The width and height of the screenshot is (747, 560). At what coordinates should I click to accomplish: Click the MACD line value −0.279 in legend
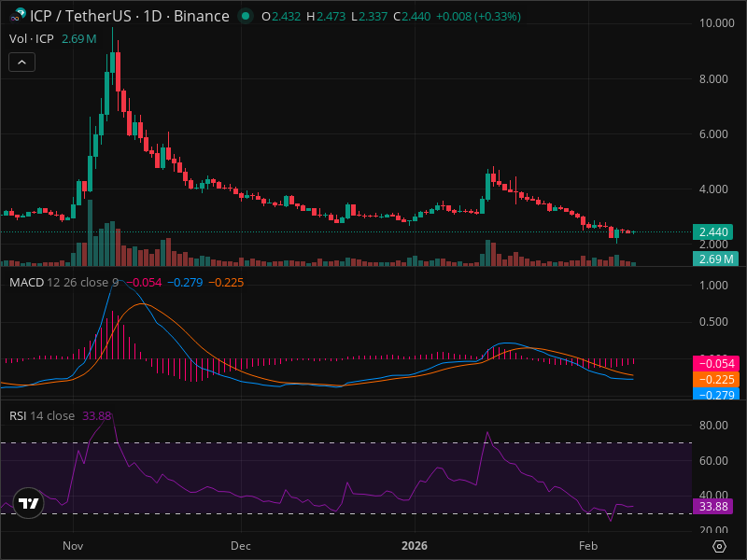(185, 283)
